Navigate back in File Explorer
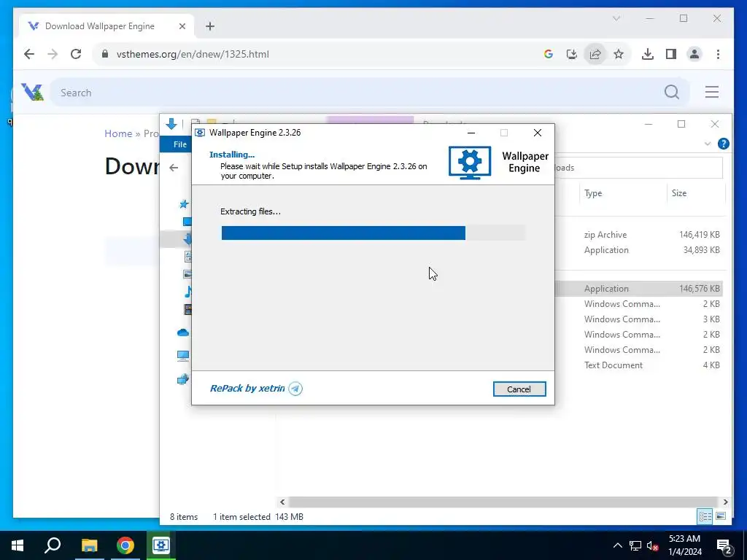 174,168
